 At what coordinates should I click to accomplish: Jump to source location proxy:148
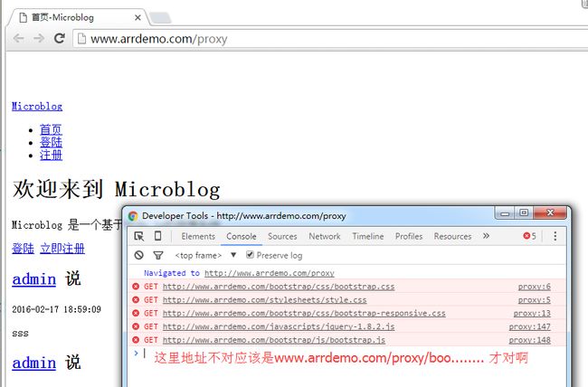click(530, 340)
